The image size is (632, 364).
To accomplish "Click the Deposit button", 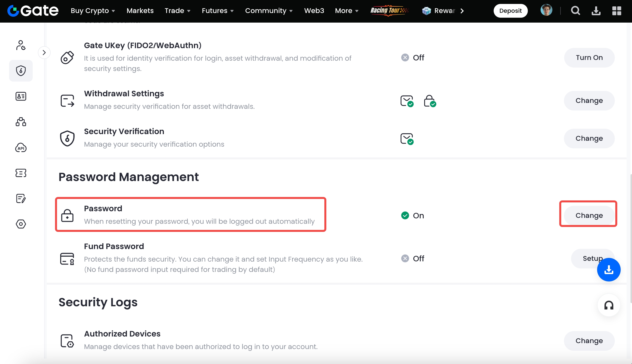I will [x=510, y=11].
